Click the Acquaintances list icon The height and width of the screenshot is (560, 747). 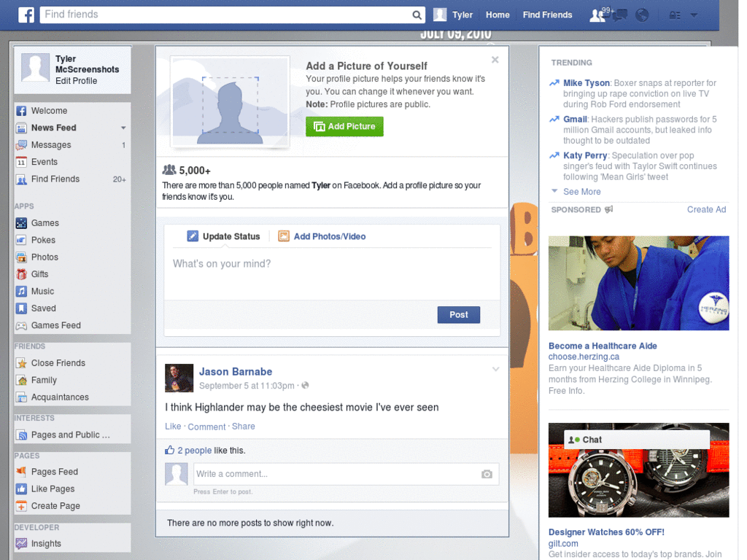click(21, 397)
